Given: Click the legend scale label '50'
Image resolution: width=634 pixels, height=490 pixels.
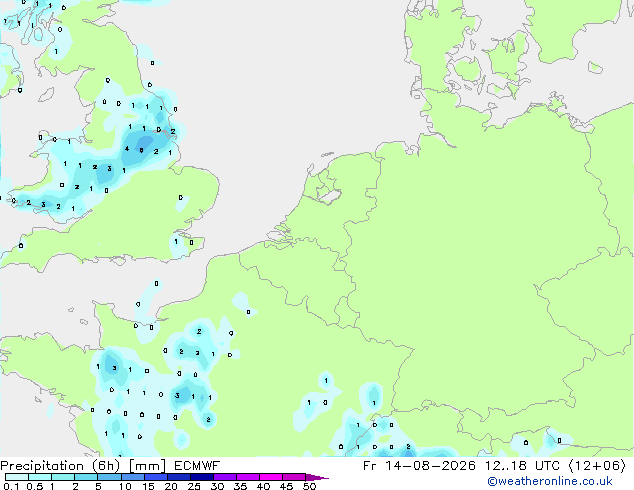Looking at the screenshot, I should (x=309, y=486).
